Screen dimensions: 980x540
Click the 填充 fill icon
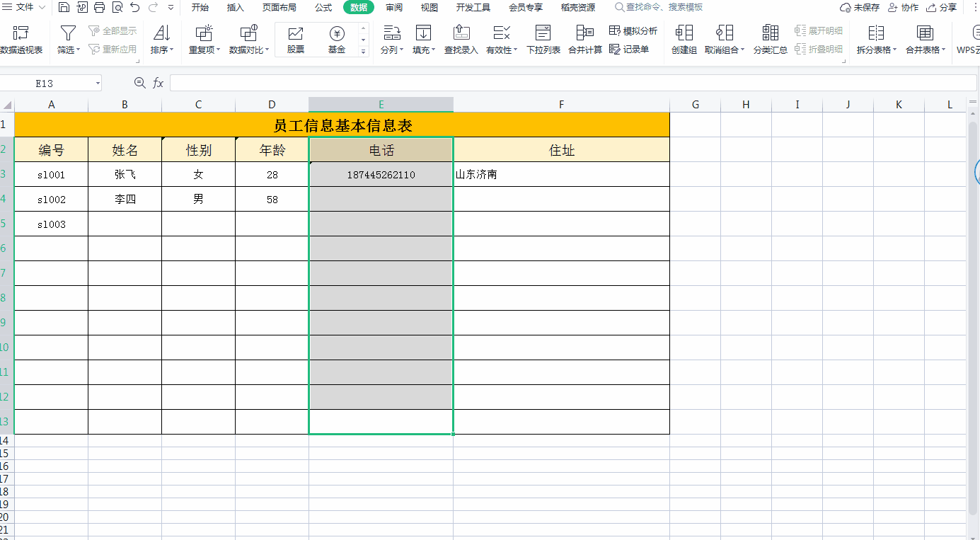(x=423, y=33)
